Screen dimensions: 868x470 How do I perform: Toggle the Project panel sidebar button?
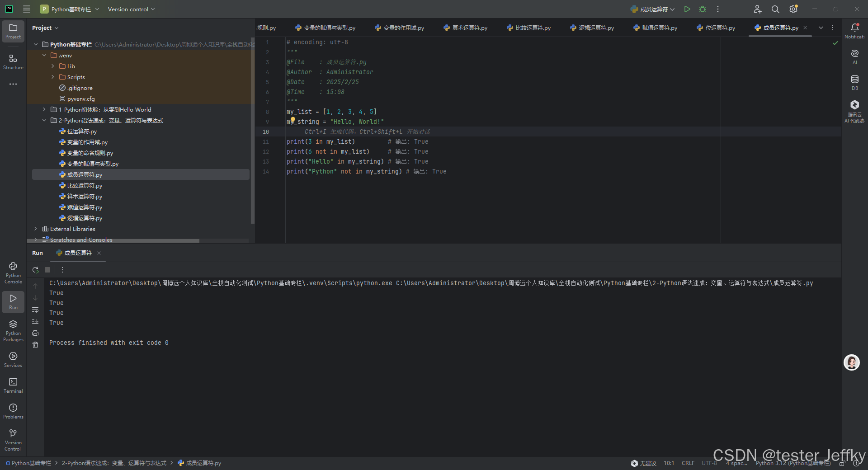(13, 31)
